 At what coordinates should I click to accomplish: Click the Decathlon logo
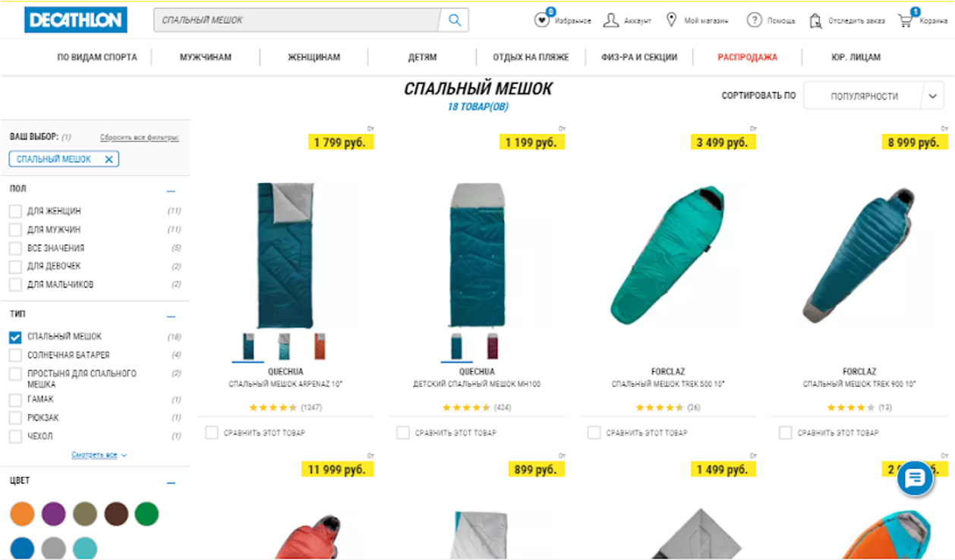coord(76,20)
